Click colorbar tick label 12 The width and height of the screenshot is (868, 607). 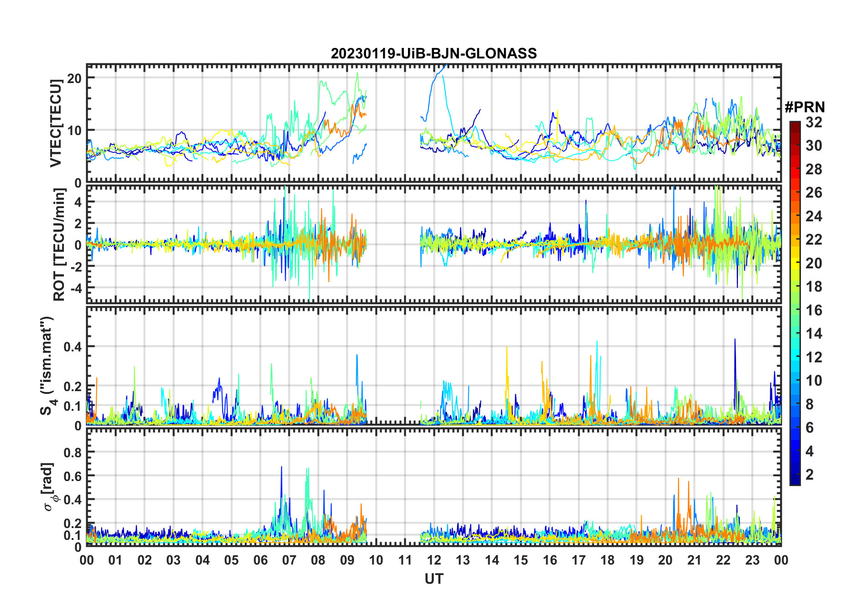[814, 357]
